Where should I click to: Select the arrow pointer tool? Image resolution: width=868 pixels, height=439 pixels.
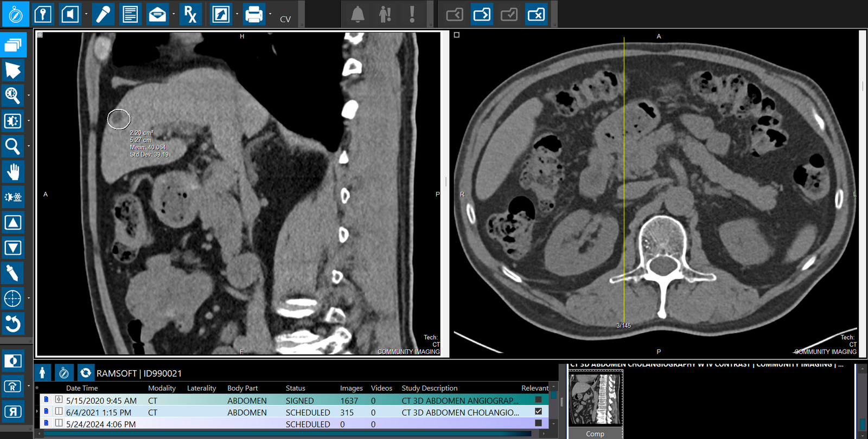point(13,70)
